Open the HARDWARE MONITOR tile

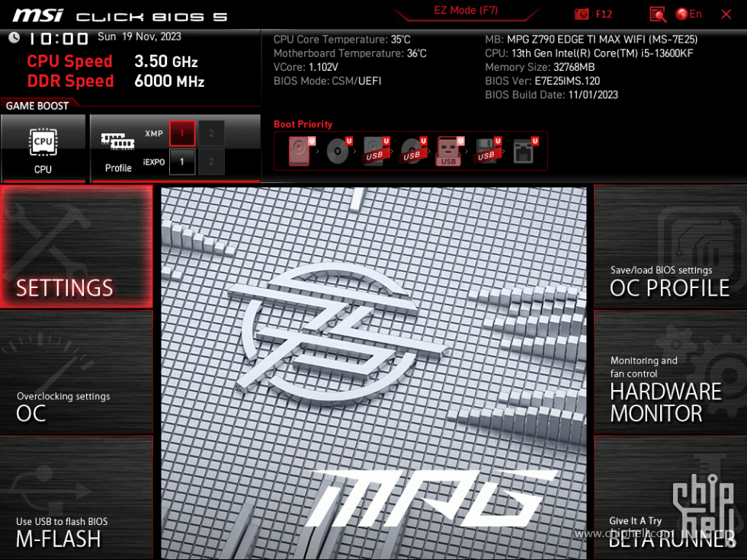[670, 373]
